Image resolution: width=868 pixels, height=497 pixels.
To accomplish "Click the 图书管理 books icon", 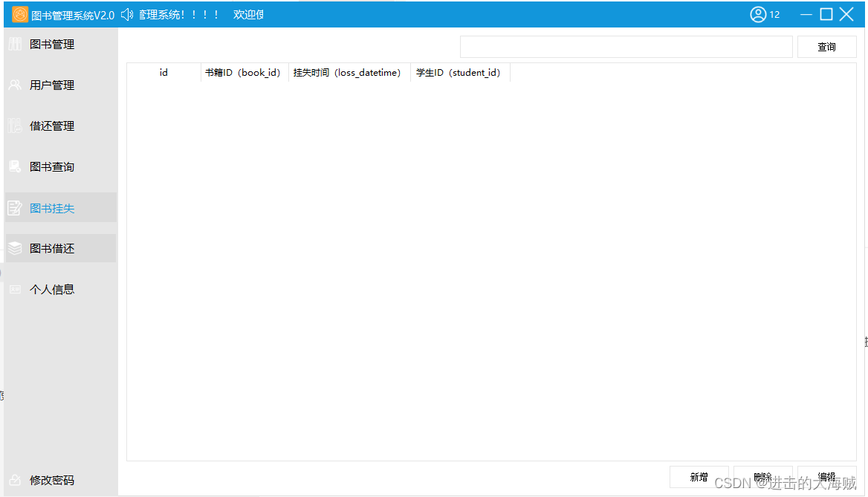I will click(x=15, y=45).
